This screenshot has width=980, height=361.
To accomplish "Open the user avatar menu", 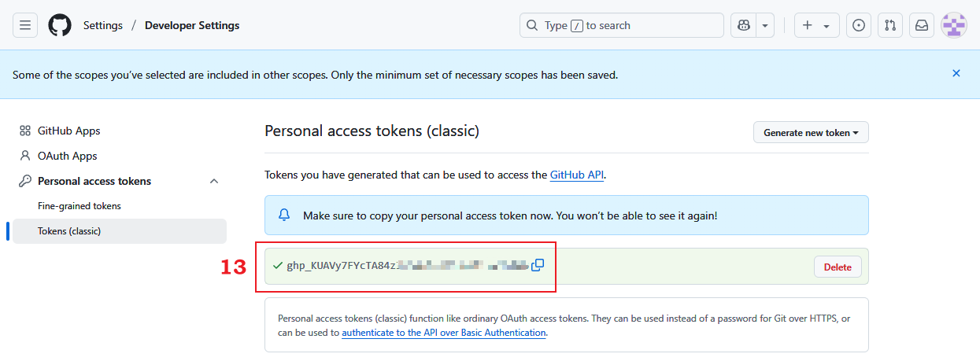I will (x=954, y=25).
